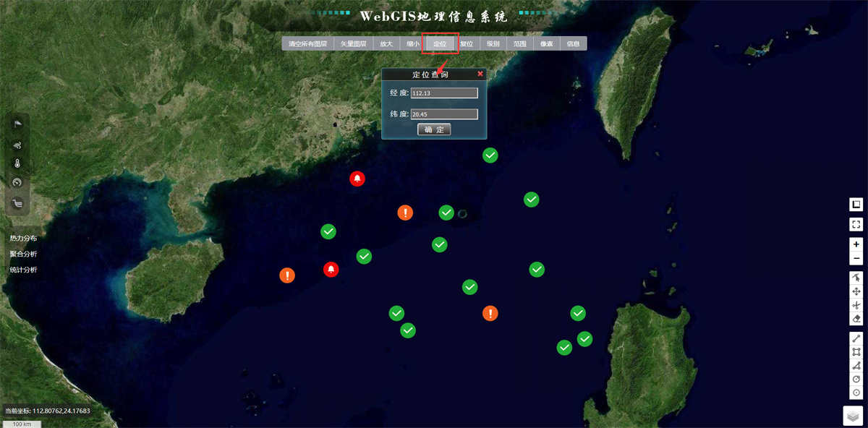Select the line measure tool
Screen dimensions: 868x428
click(856, 338)
